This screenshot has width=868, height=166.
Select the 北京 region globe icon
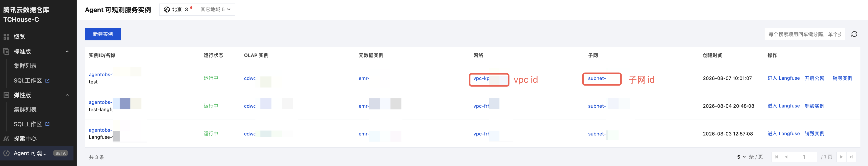[167, 9]
